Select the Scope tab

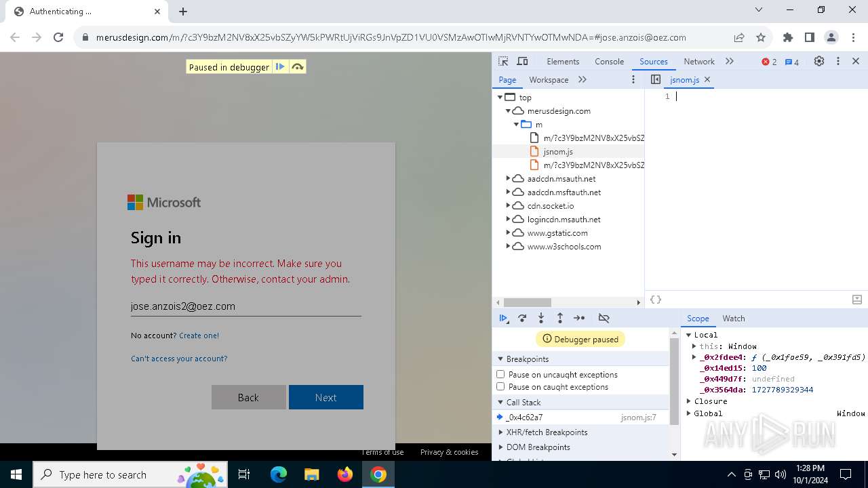[x=698, y=318]
